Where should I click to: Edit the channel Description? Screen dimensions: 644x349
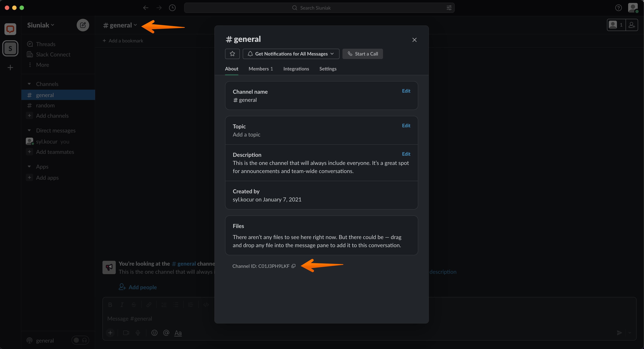click(x=406, y=154)
